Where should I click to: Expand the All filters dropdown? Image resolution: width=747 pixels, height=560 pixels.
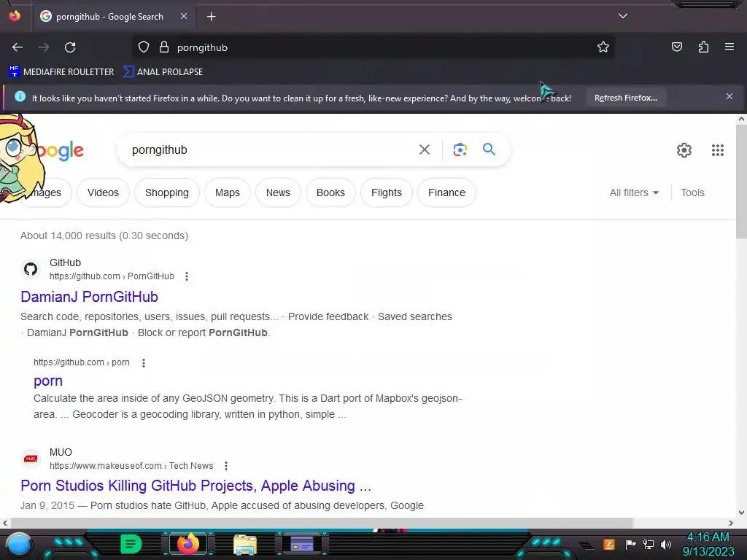[x=634, y=192]
